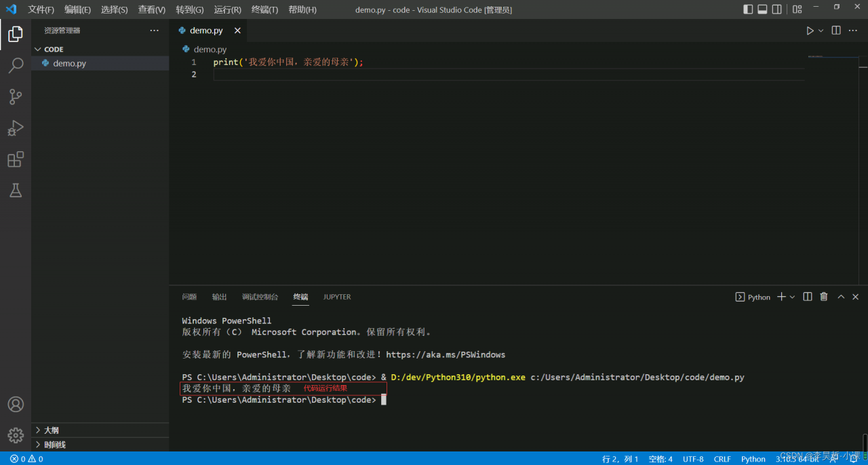This screenshot has width=868, height=465.
Task: Select language mode Python in status bar
Action: click(753, 459)
